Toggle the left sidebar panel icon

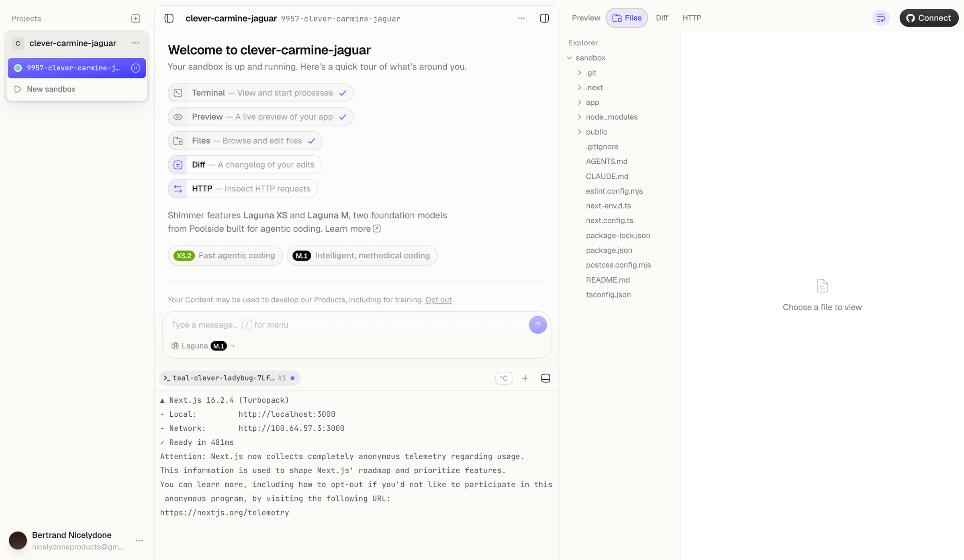[169, 18]
